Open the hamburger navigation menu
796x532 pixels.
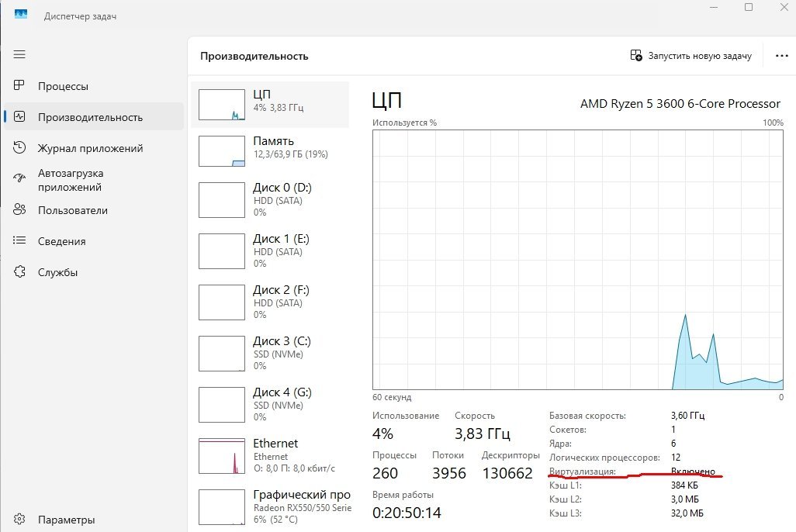[x=19, y=54]
